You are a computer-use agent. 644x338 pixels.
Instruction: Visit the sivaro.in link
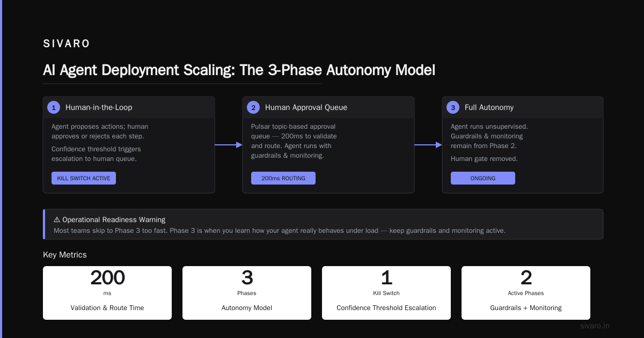(x=595, y=326)
